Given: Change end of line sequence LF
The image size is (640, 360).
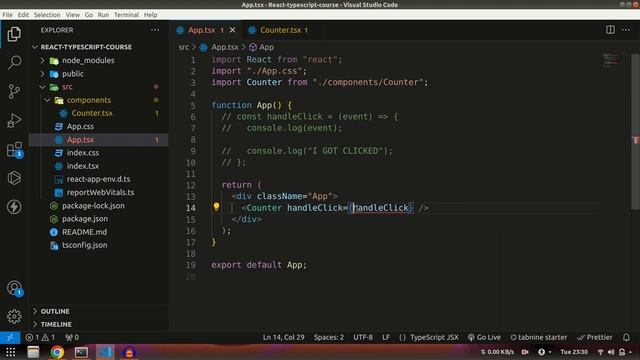Looking at the screenshot, I should click(386, 338).
